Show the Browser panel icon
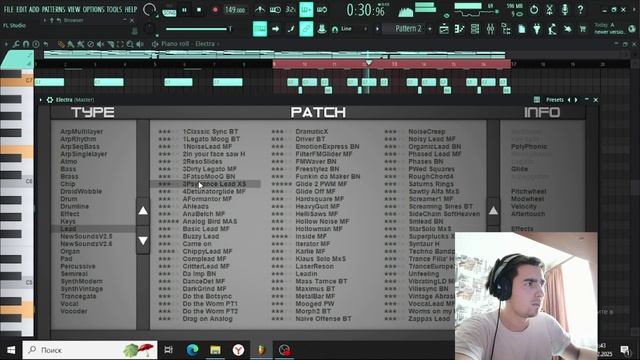Viewport: 640px width, 360px height. pos(506,29)
